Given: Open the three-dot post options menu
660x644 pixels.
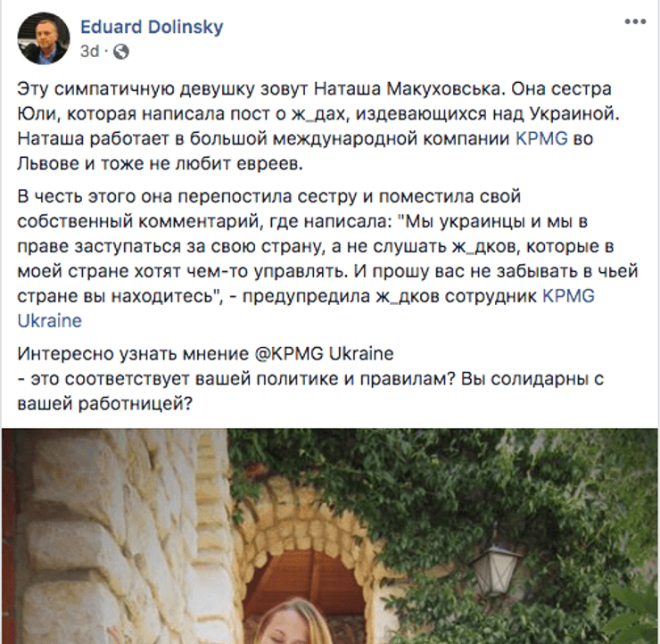Looking at the screenshot, I should pyautogui.click(x=635, y=22).
